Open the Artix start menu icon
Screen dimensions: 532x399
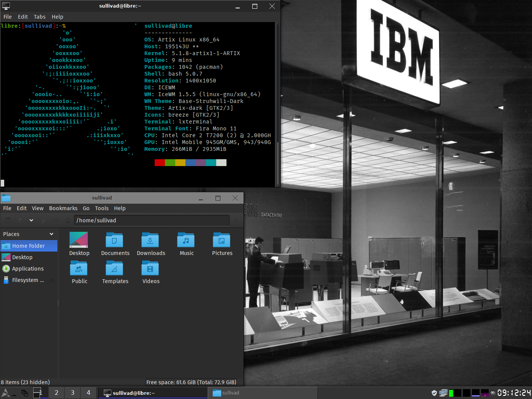click(x=6, y=393)
